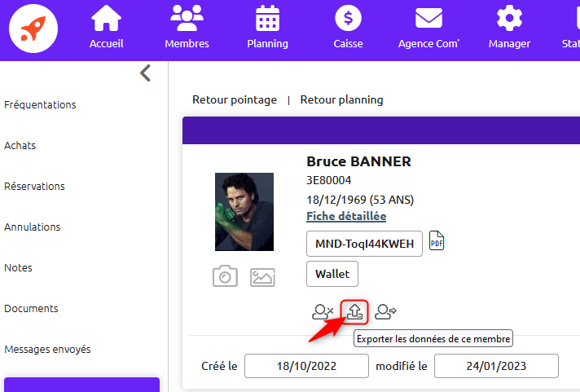Open Fréquentations in sidebar
580x392 pixels.
(40, 105)
